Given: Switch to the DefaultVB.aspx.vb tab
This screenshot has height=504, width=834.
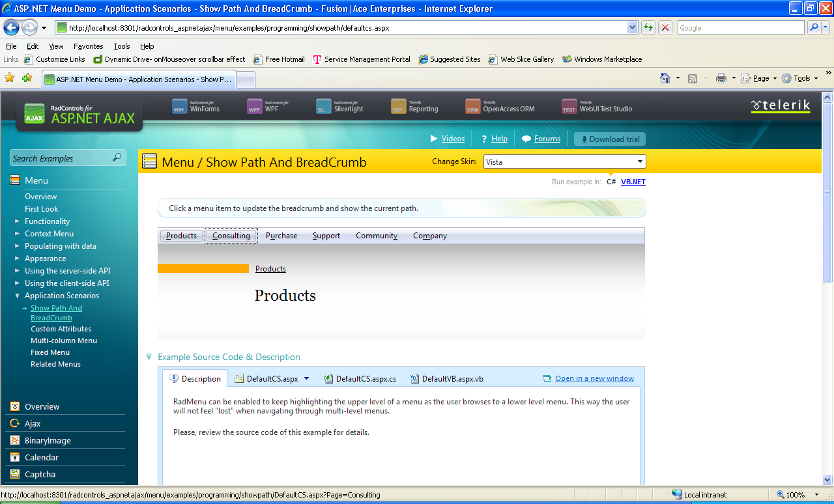Looking at the screenshot, I should [447, 378].
